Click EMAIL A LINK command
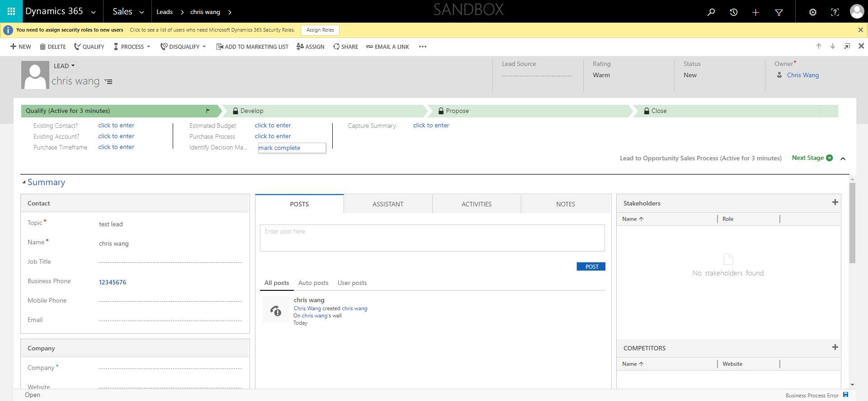868x401 pixels. (x=387, y=47)
